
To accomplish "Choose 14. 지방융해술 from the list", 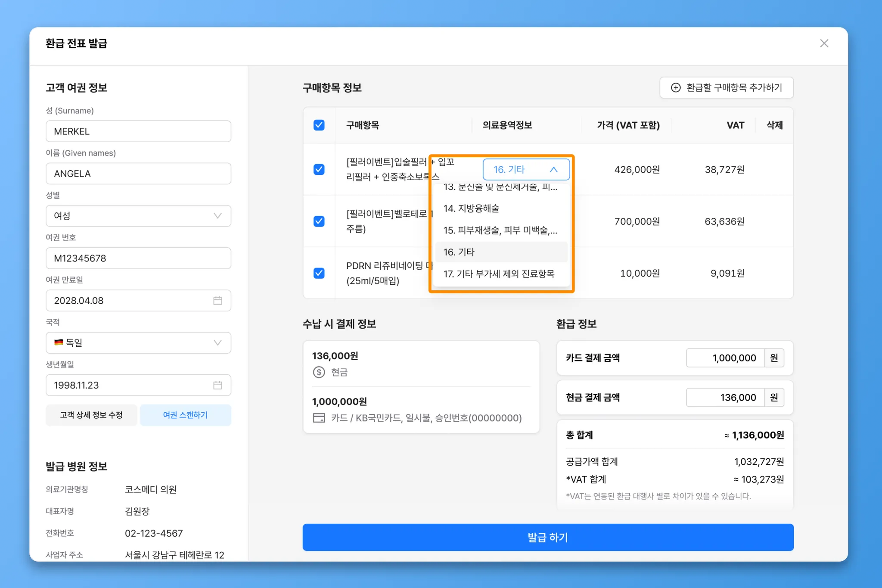I will [472, 208].
